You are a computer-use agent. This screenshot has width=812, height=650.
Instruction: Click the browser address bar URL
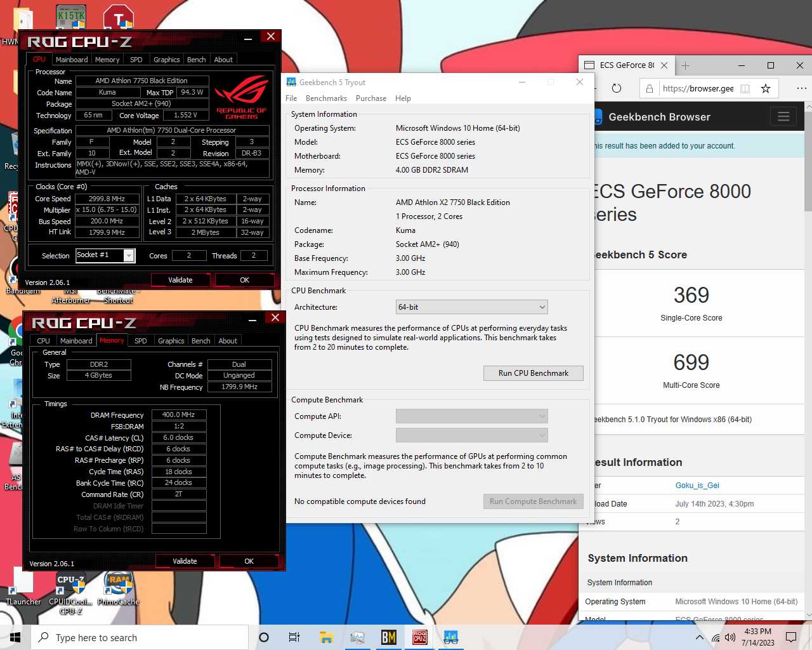tap(698, 89)
